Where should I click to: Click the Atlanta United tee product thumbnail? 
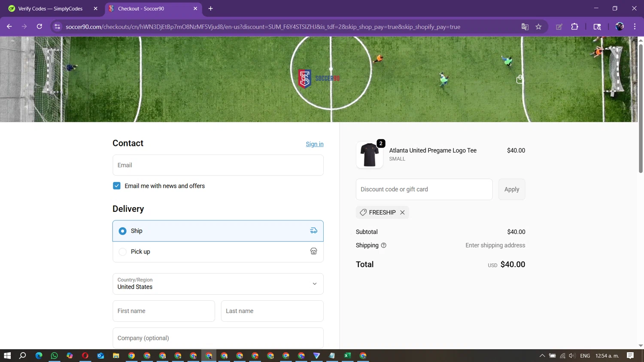click(369, 155)
